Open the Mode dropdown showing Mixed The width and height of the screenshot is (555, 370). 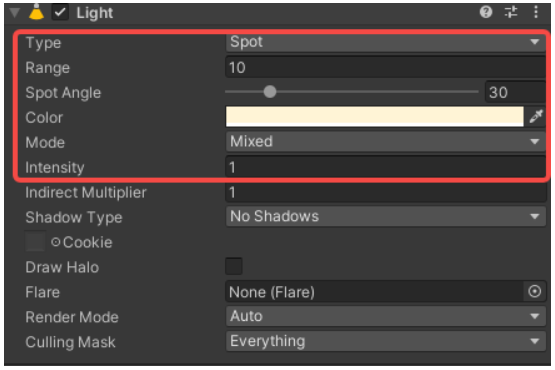385,142
